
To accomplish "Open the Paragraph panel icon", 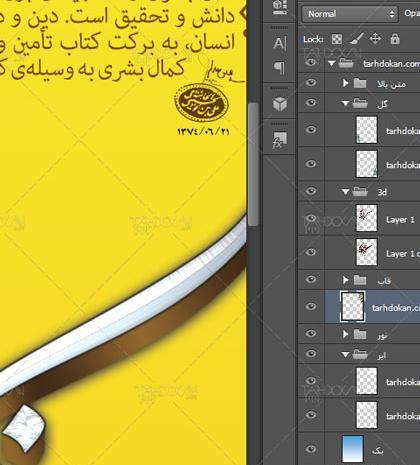I will (x=279, y=68).
